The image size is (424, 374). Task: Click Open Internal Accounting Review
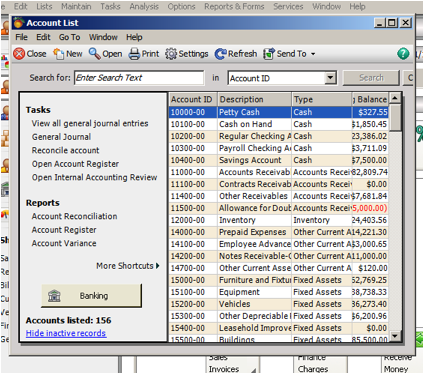pos(94,177)
